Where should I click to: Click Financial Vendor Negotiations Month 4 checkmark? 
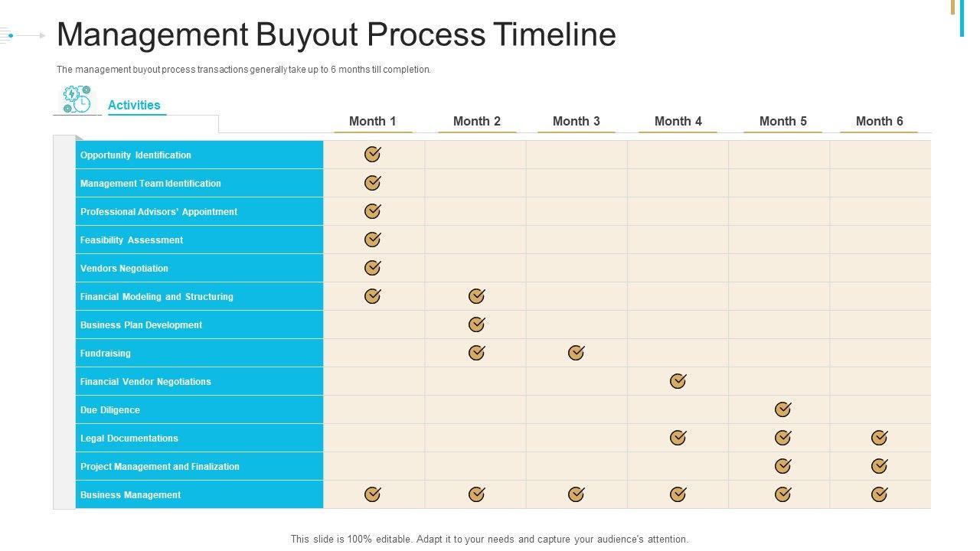(678, 381)
